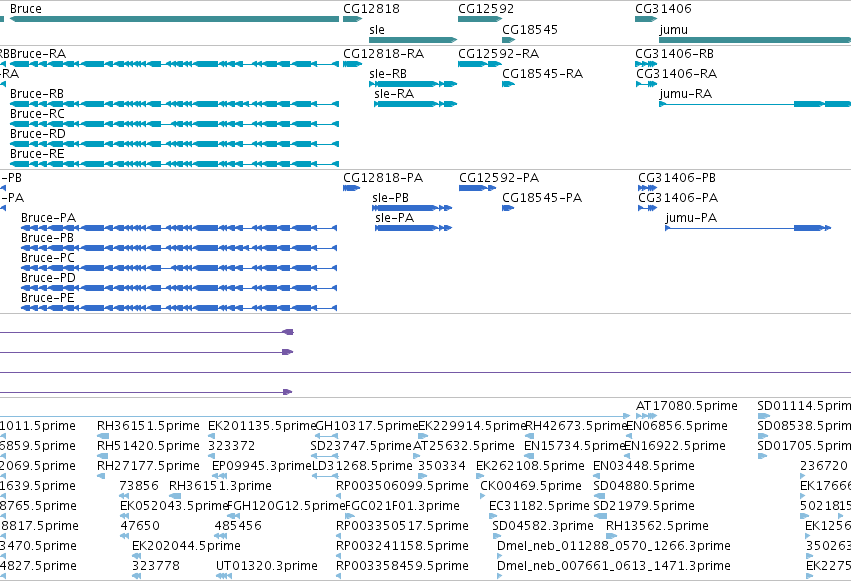Click the AT25632.5prime EST label

click(464, 446)
